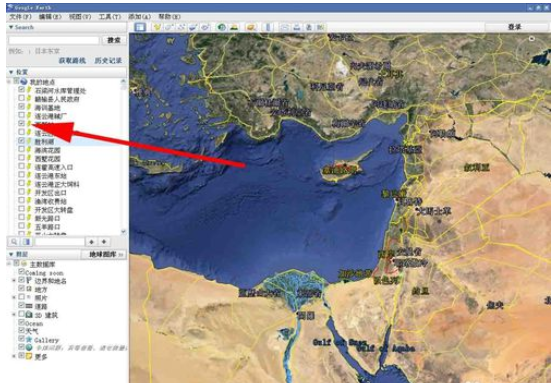Select the ruler measuring tool icon
This screenshot has width=551, height=383.
point(268,27)
